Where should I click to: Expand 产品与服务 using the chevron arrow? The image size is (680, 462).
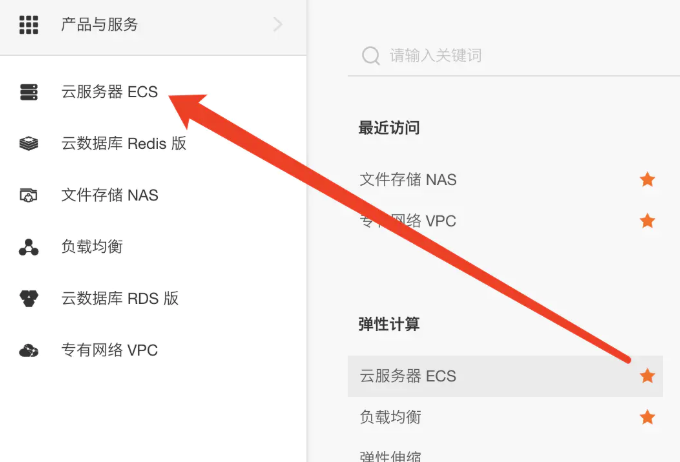[x=278, y=24]
